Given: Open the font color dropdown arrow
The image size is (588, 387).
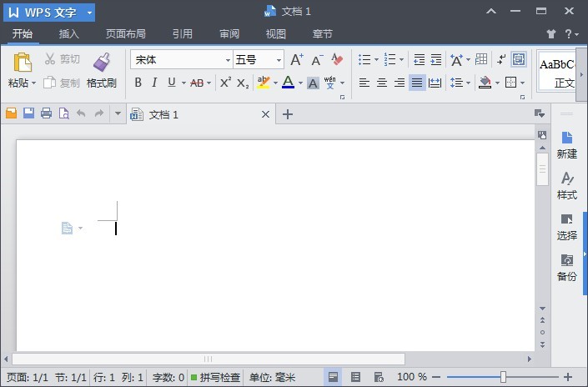Looking at the screenshot, I should (300, 83).
